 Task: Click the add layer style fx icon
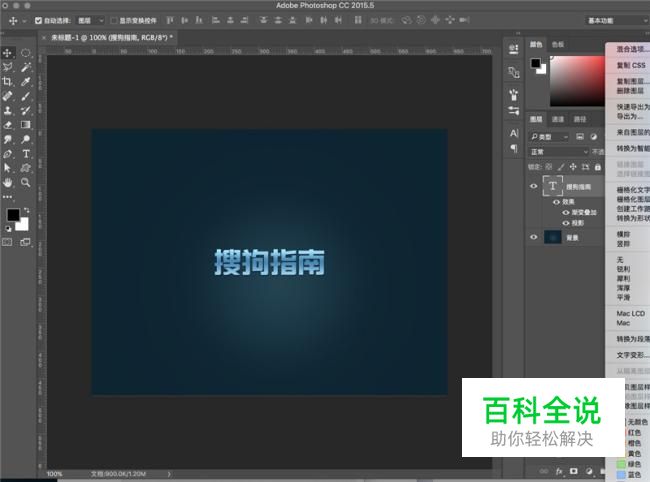click(559, 471)
